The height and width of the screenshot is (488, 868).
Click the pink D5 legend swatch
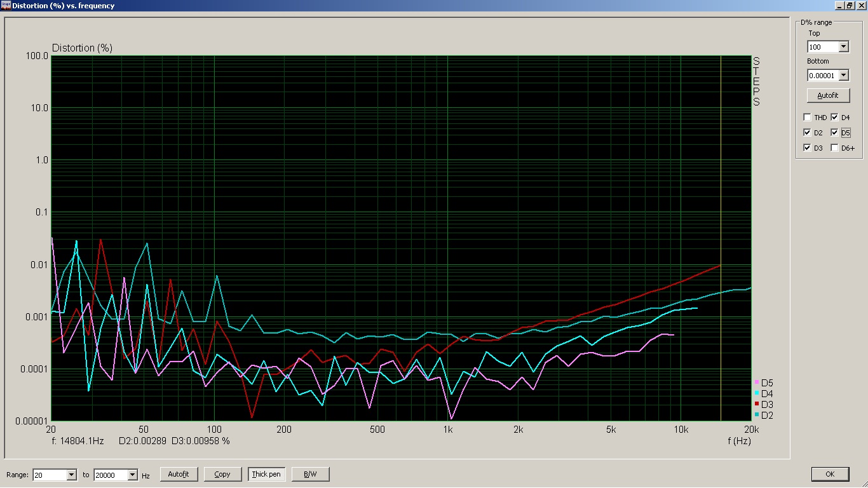tap(757, 383)
